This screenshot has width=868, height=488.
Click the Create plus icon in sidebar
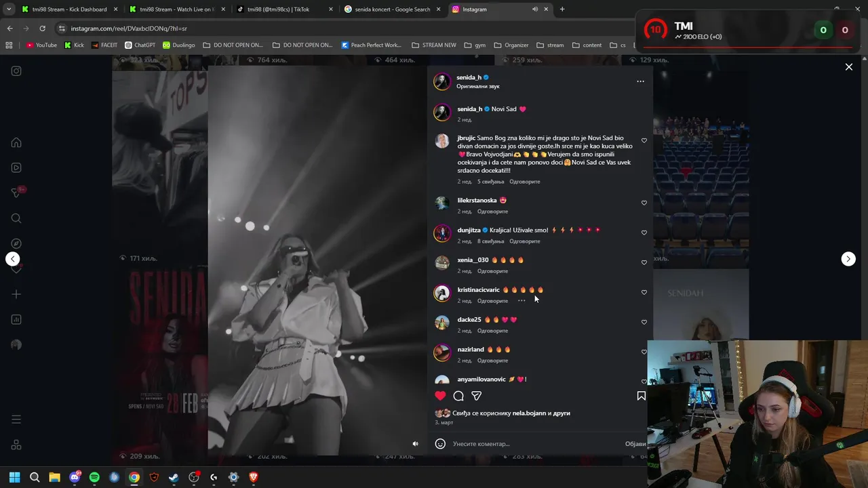coord(16,294)
